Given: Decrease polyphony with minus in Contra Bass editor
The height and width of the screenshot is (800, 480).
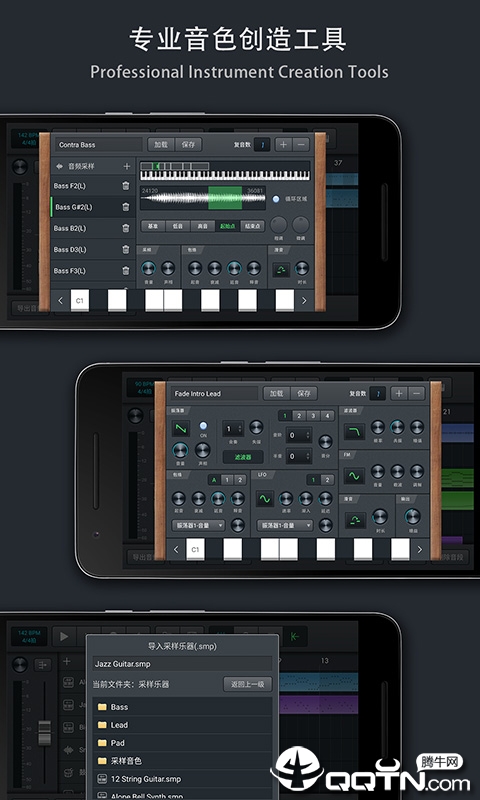Looking at the screenshot, I should (301, 144).
